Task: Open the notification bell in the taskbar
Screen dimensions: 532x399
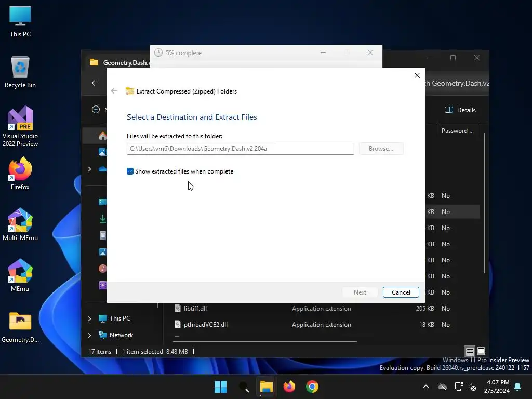Action: 518,387
